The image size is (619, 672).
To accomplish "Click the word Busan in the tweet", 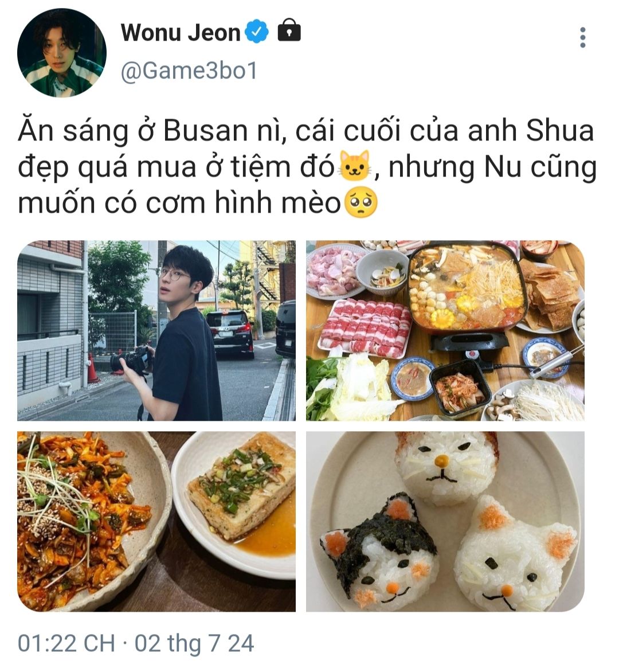I will pyautogui.click(x=205, y=130).
